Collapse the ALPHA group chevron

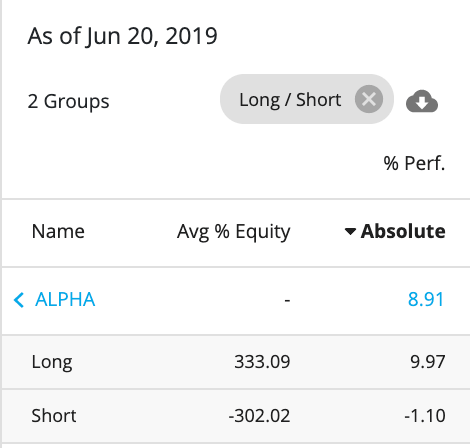(19, 300)
